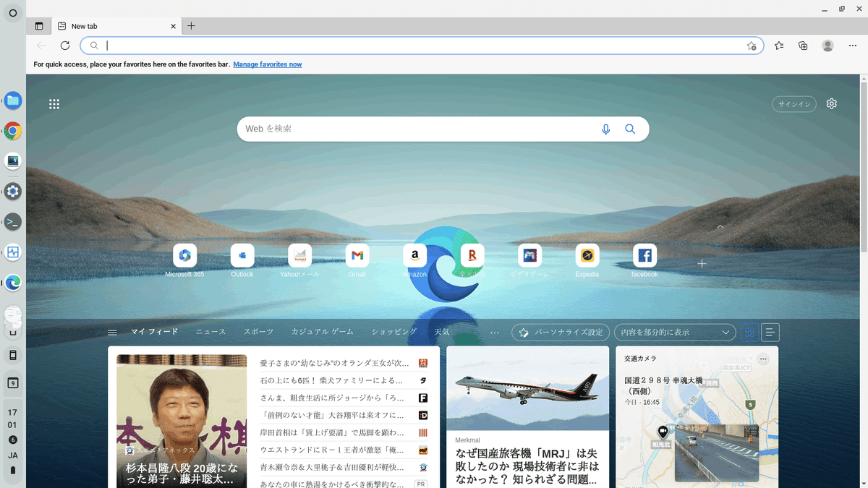Open Amazon quick link

coord(414,261)
